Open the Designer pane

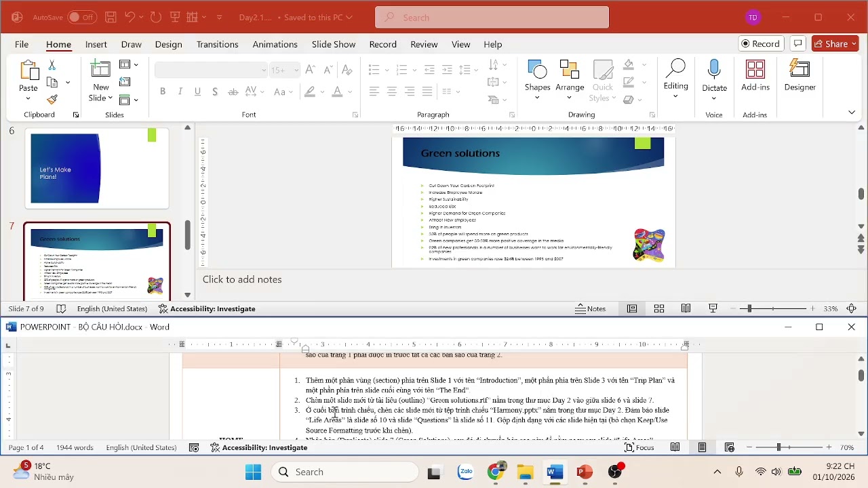coord(800,76)
